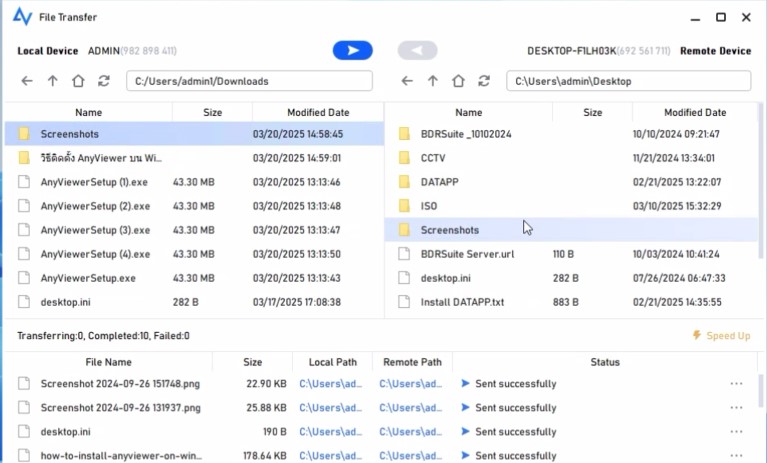This screenshot has height=463, width=767.
Task: Open more options for Screenshot 2024-09-26 151748.png
Action: (x=736, y=384)
